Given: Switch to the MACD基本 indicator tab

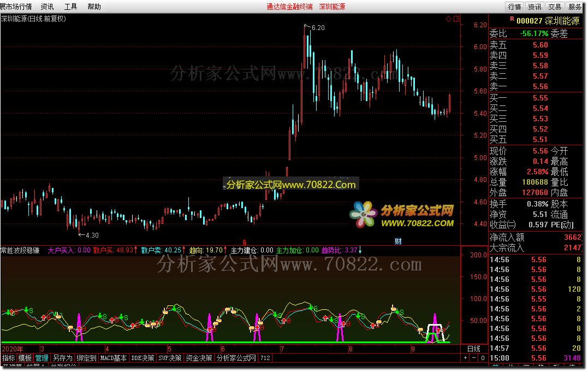Looking at the screenshot, I should click(x=114, y=358).
